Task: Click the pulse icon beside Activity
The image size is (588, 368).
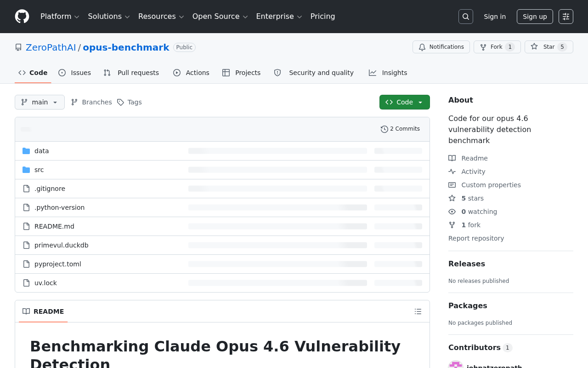Action: 452,172
